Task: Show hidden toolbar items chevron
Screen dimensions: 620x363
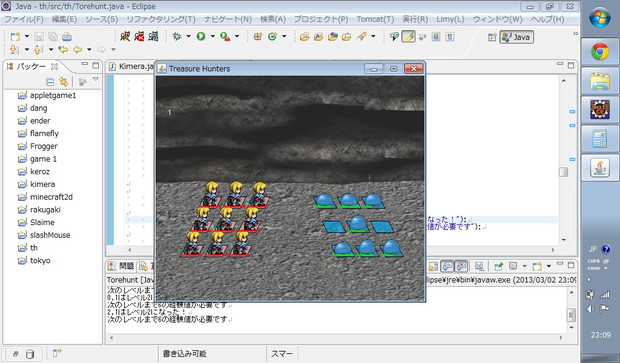Action: pyautogui.click(x=575, y=34)
